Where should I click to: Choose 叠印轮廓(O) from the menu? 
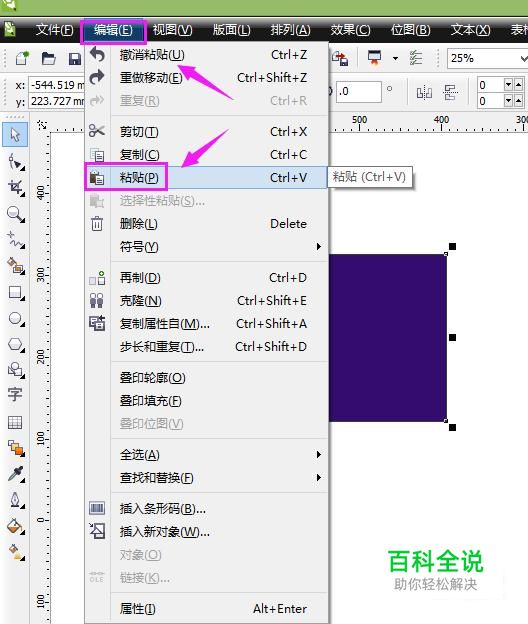207,378
